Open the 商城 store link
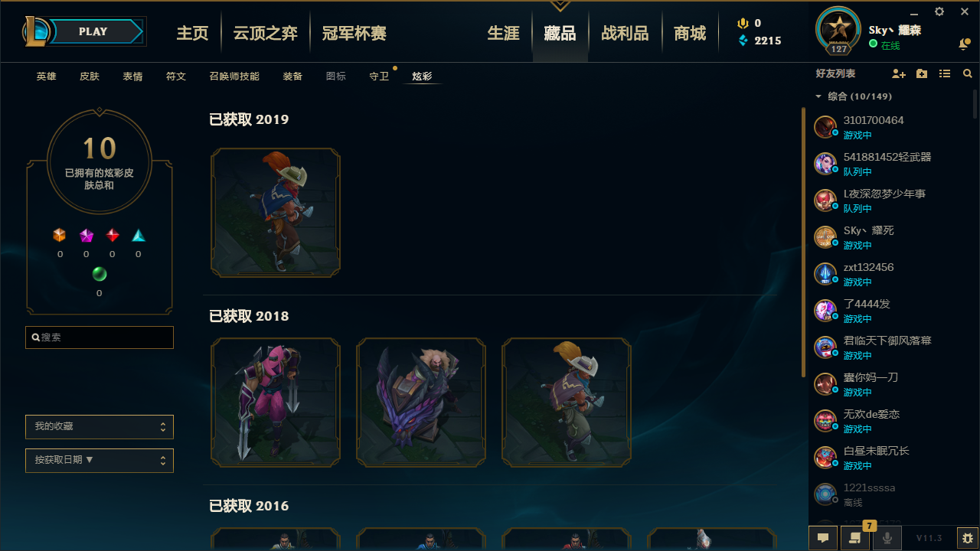 coord(690,34)
